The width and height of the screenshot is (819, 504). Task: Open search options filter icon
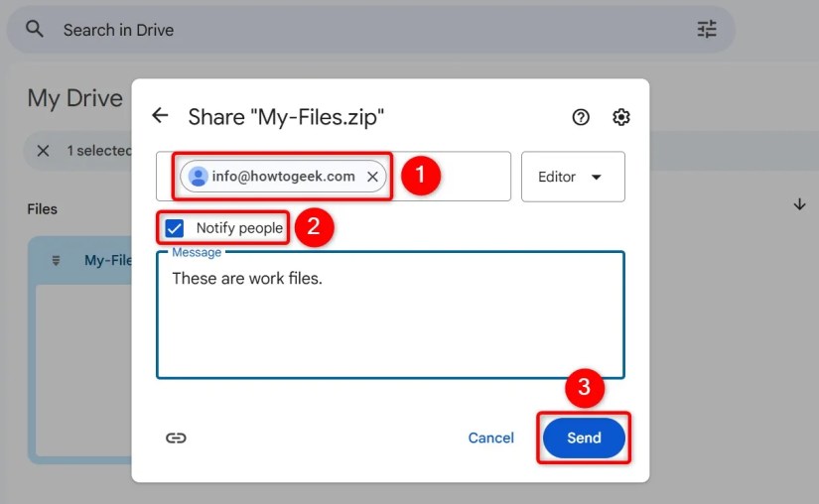tap(707, 29)
